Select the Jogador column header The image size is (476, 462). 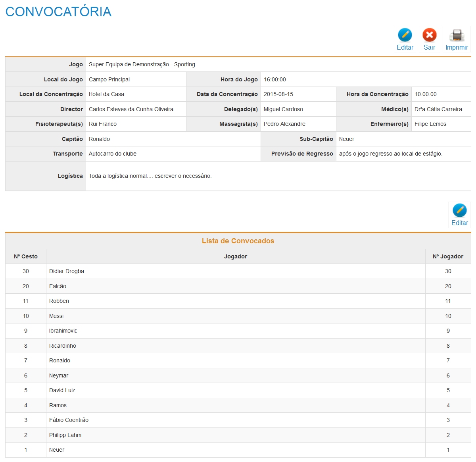235,256
